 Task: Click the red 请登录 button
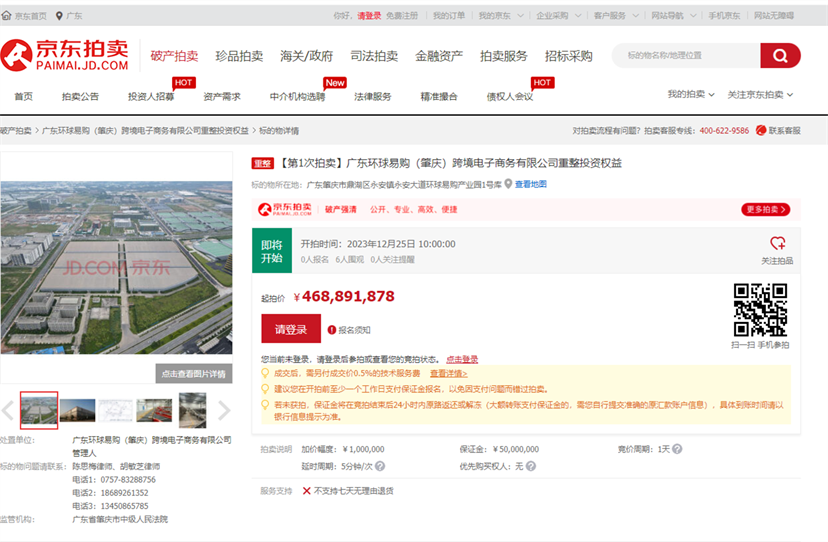pyautogui.click(x=291, y=329)
